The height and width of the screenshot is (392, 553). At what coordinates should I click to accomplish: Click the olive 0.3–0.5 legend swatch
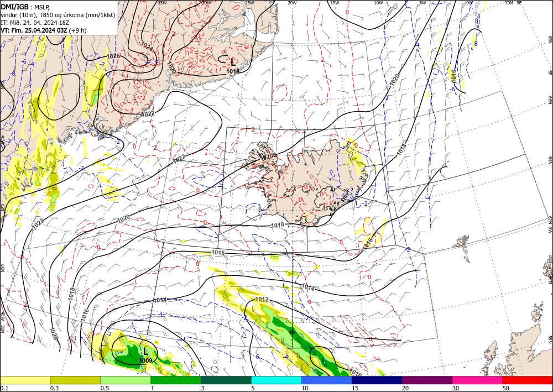pos(75,380)
